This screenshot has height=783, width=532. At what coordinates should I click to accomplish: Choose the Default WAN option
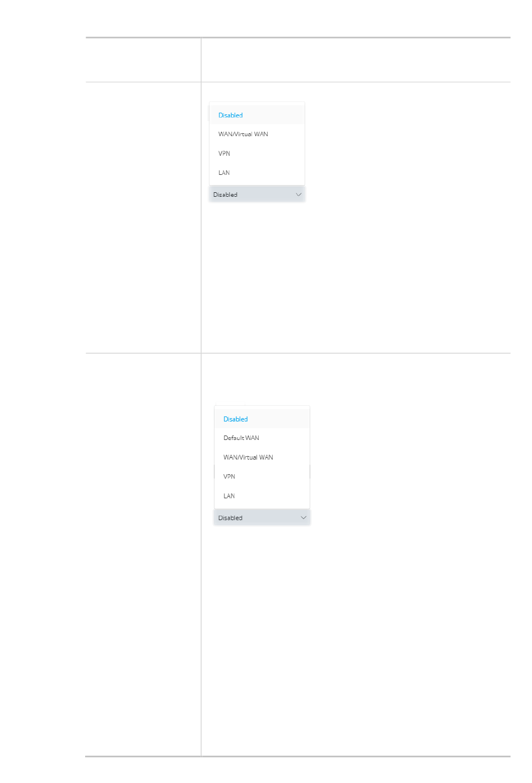pos(262,438)
